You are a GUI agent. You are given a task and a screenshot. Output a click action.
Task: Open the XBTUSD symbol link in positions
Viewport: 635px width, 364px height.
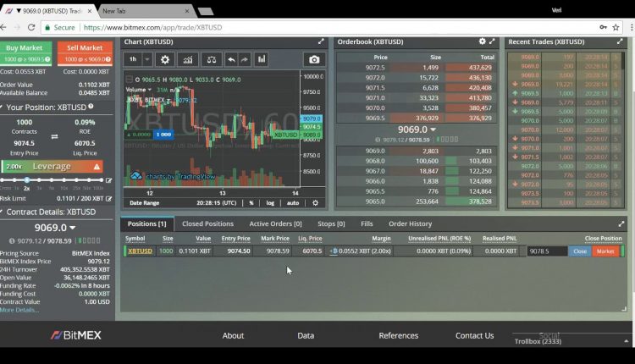coord(140,251)
